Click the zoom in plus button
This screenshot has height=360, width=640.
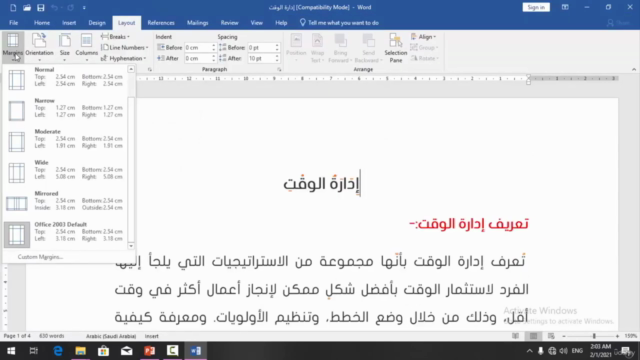click(x=617, y=336)
